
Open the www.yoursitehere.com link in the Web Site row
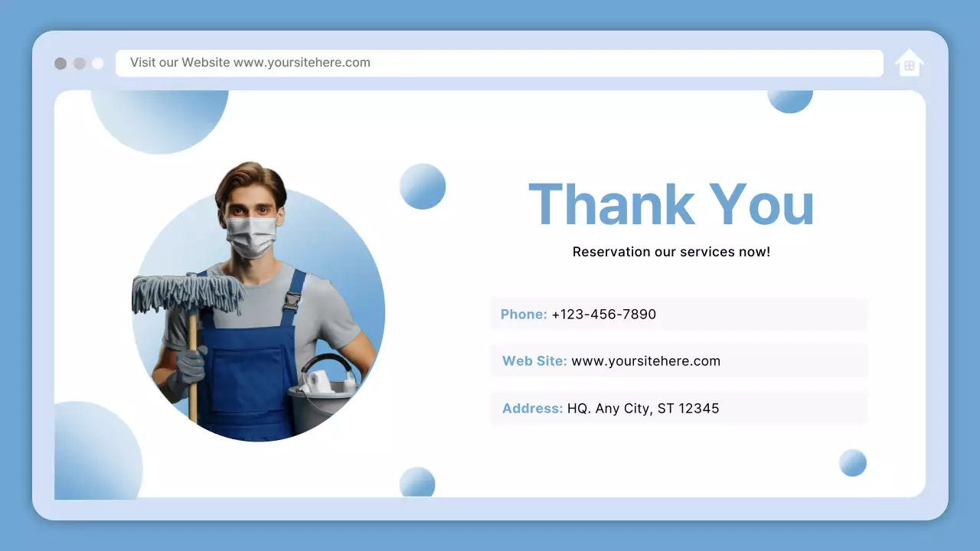[x=645, y=361]
